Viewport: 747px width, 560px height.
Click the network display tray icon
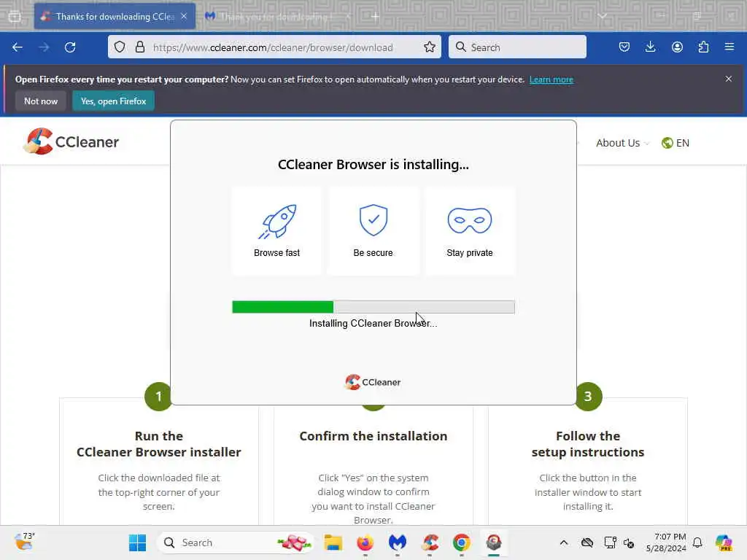click(609, 542)
